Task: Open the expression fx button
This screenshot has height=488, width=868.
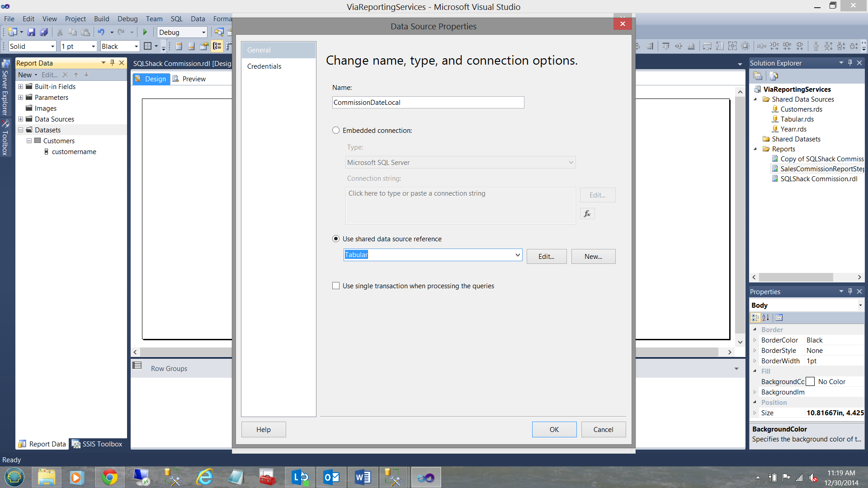Action: [587, 214]
